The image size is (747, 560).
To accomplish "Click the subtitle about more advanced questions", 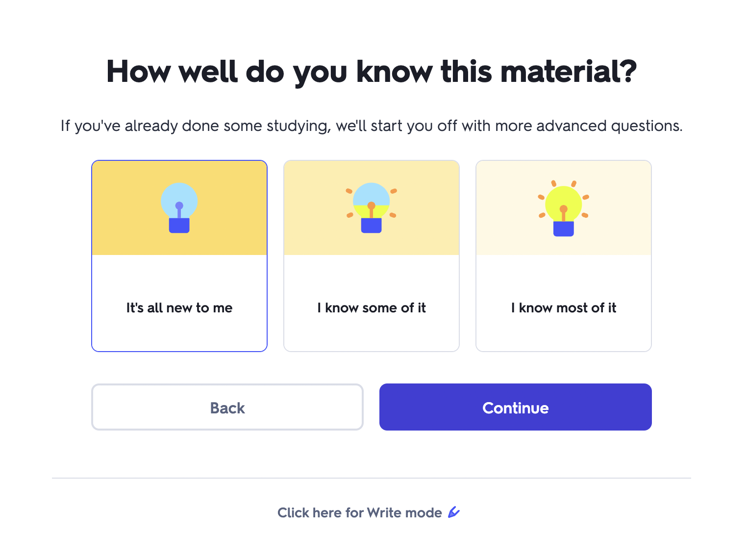I will click(x=372, y=126).
